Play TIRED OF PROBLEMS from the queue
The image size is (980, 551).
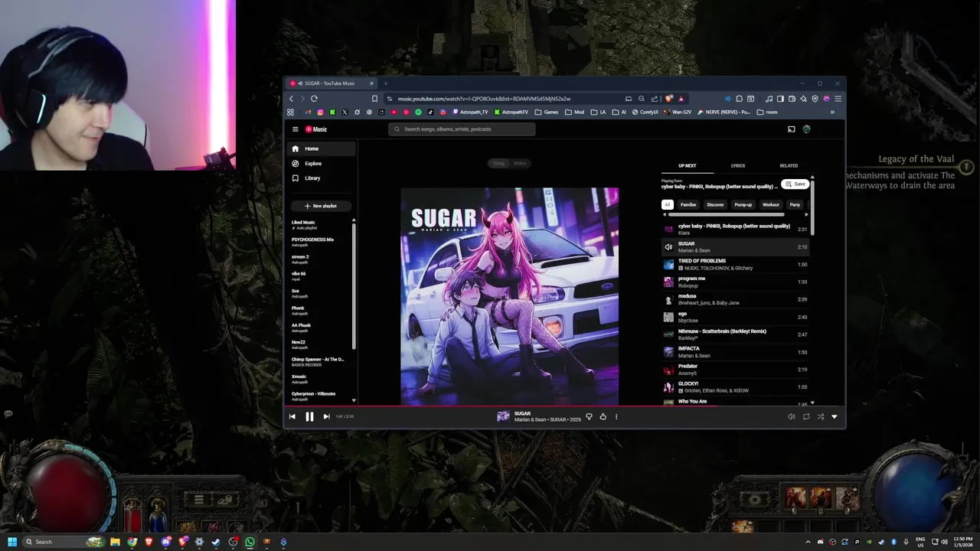click(735, 264)
